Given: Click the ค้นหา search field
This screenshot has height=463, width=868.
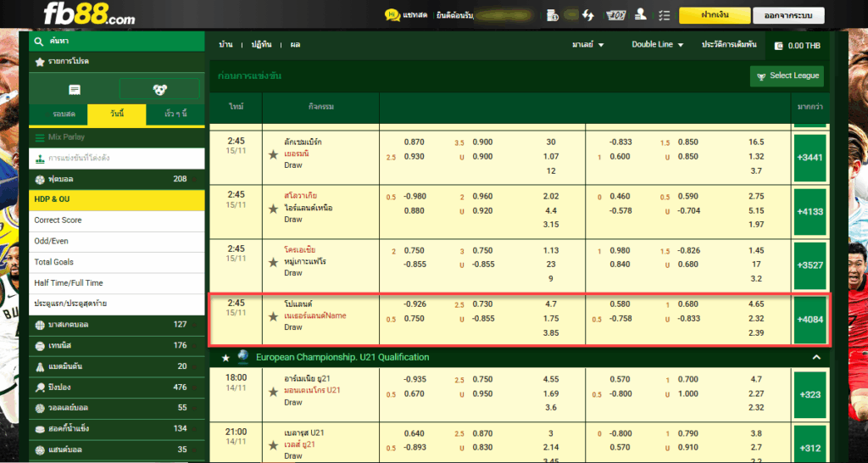Looking at the screenshot, I should [117, 42].
